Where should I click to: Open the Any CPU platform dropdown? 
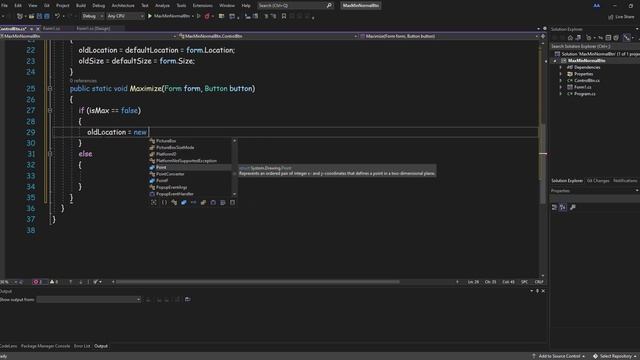coord(125,16)
